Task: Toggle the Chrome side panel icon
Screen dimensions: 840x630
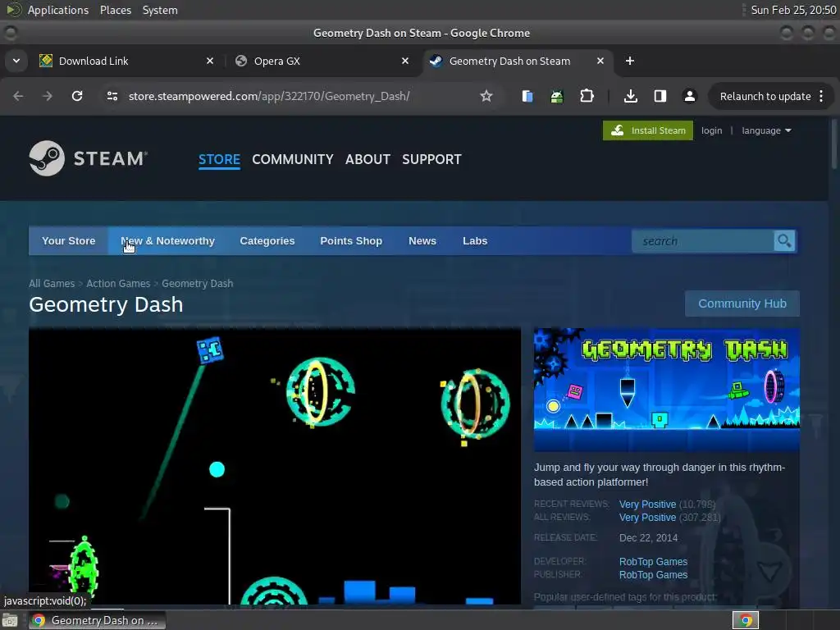Action: coord(660,96)
